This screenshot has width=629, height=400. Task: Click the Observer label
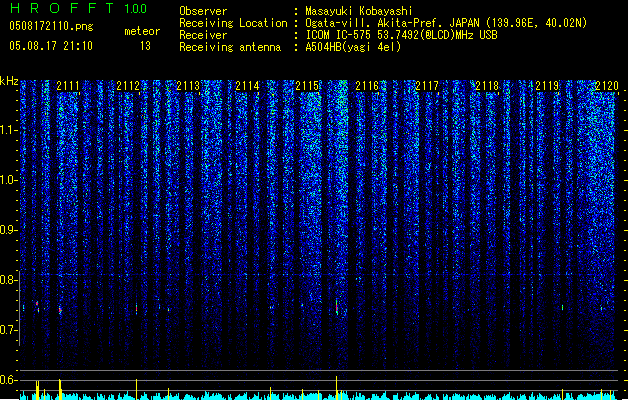203,11
